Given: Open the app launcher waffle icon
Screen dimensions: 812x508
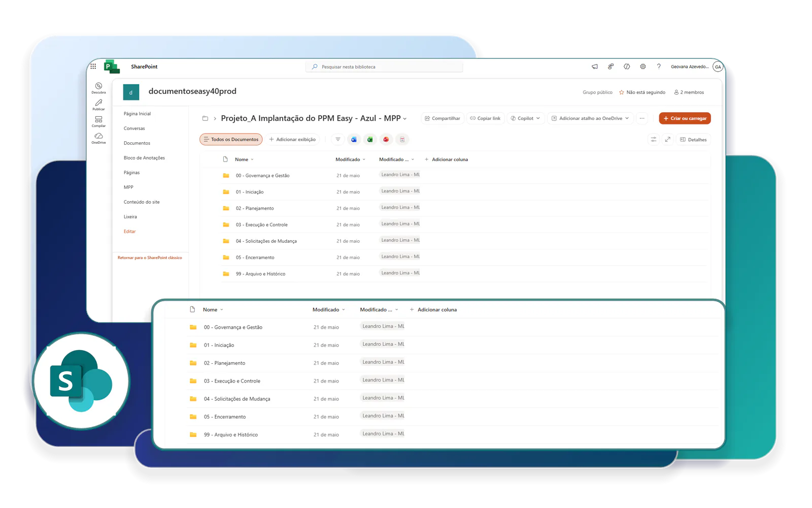Looking at the screenshot, I should pos(93,67).
